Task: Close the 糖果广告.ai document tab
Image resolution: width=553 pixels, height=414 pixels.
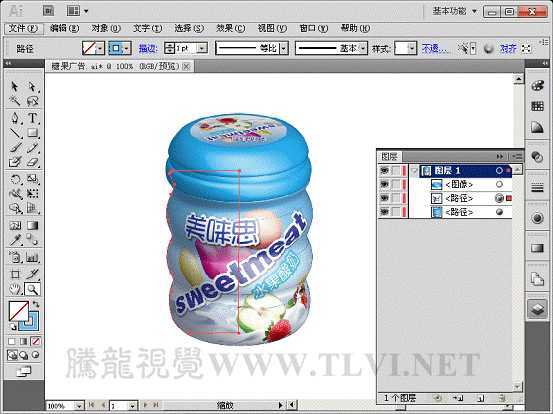Action: pos(187,66)
